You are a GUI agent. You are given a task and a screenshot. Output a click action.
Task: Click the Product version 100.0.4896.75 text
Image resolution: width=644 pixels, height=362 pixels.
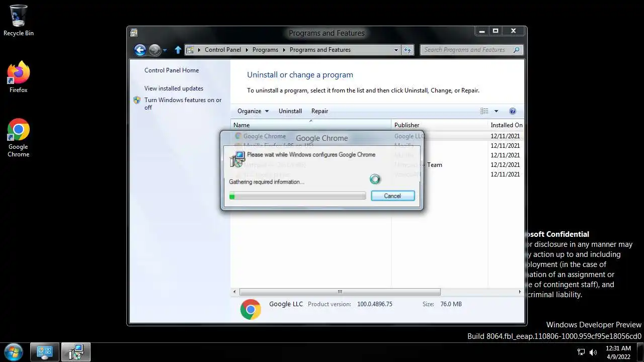point(350,304)
